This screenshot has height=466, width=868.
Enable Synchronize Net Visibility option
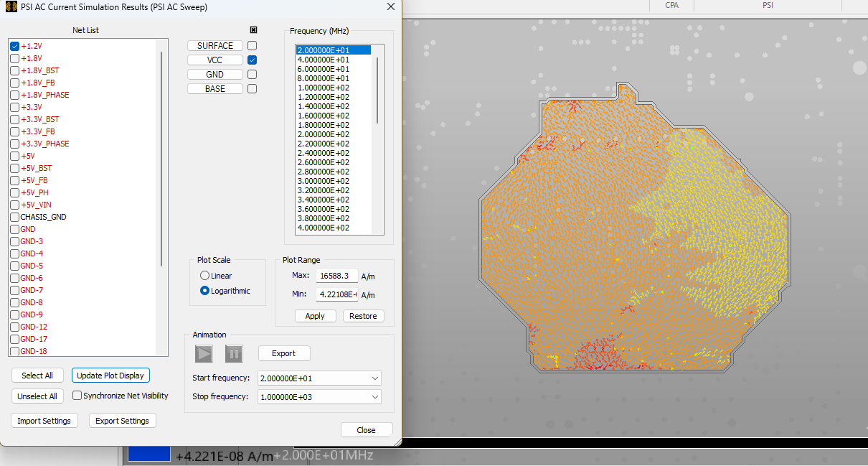coord(77,396)
